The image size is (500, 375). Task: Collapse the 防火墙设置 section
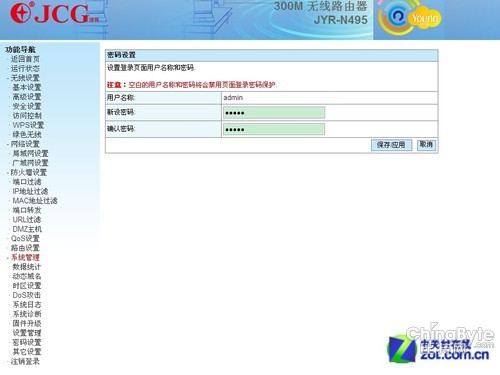point(29,172)
